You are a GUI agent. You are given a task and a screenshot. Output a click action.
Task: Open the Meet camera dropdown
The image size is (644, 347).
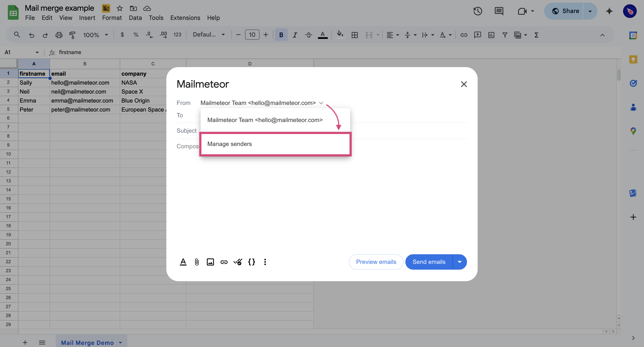pyautogui.click(x=533, y=11)
